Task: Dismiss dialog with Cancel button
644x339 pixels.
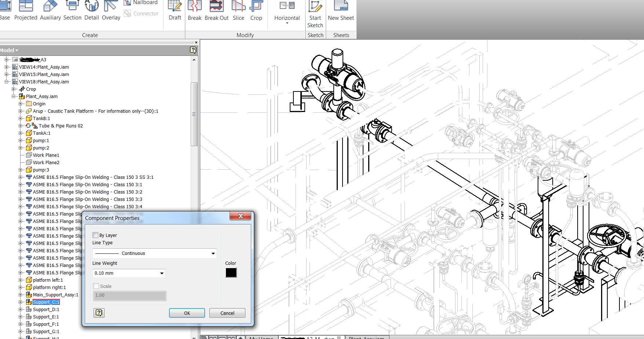Action: click(x=227, y=313)
